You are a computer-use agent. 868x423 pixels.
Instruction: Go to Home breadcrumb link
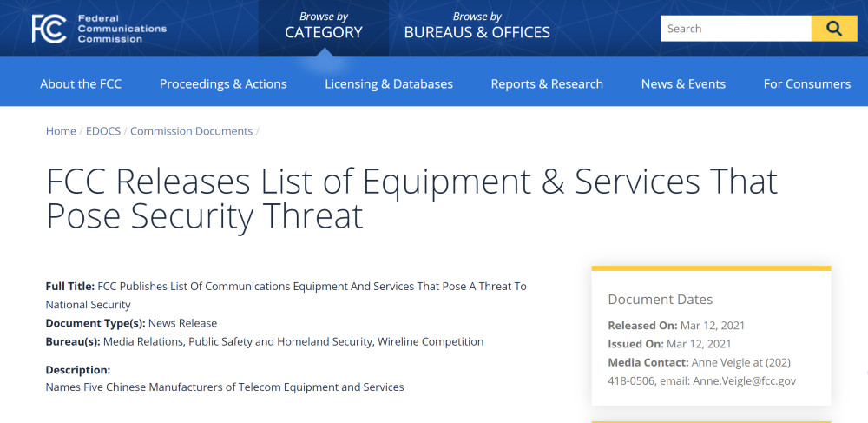pyautogui.click(x=61, y=131)
